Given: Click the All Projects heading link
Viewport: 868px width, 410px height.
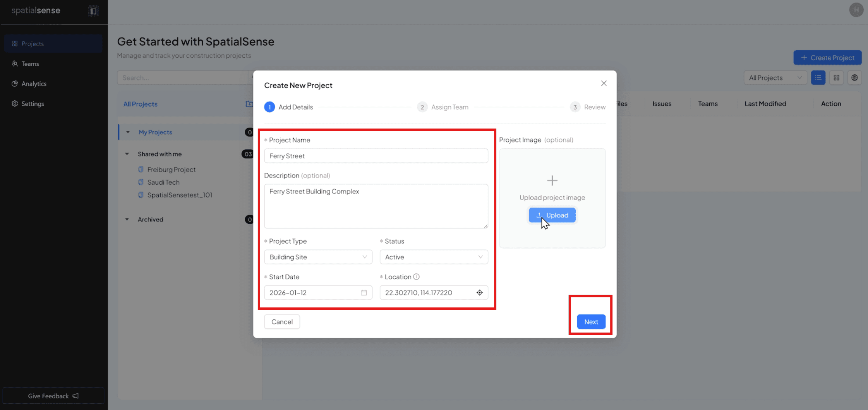Looking at the screenshot, I should [x=140, y=104].
